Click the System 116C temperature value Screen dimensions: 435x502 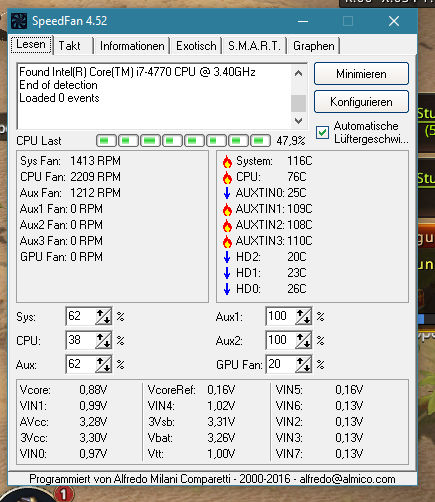(x=300, y=161)
